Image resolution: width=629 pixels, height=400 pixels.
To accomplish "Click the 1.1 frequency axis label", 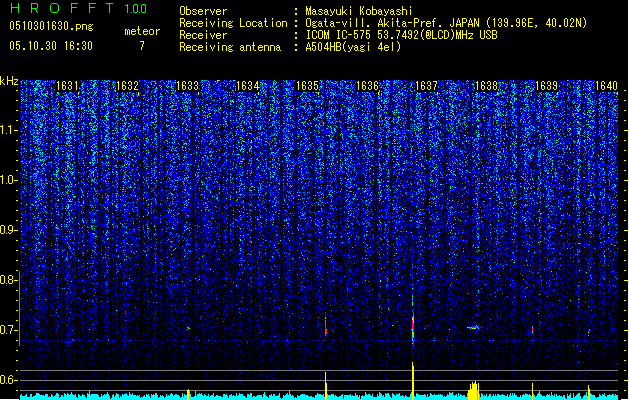I will (9, 130).
